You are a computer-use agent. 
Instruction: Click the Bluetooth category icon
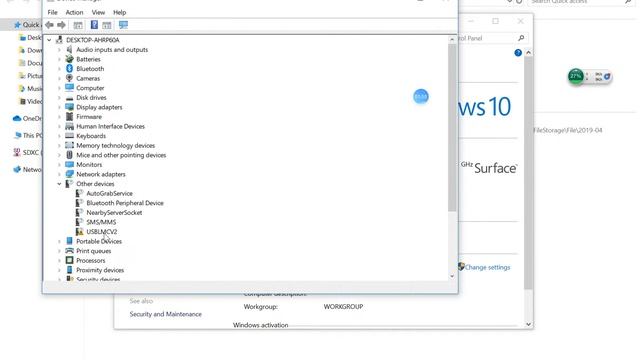[69, 69]
